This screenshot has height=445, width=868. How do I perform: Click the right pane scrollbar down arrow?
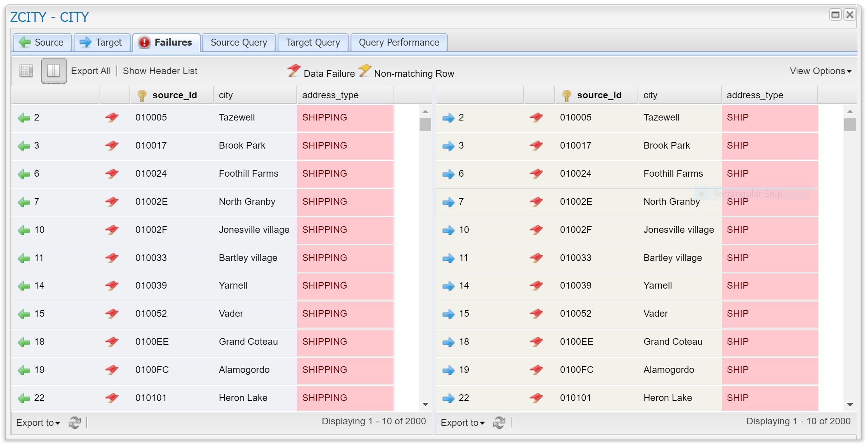pyautogui.click(x=850, y=404)
